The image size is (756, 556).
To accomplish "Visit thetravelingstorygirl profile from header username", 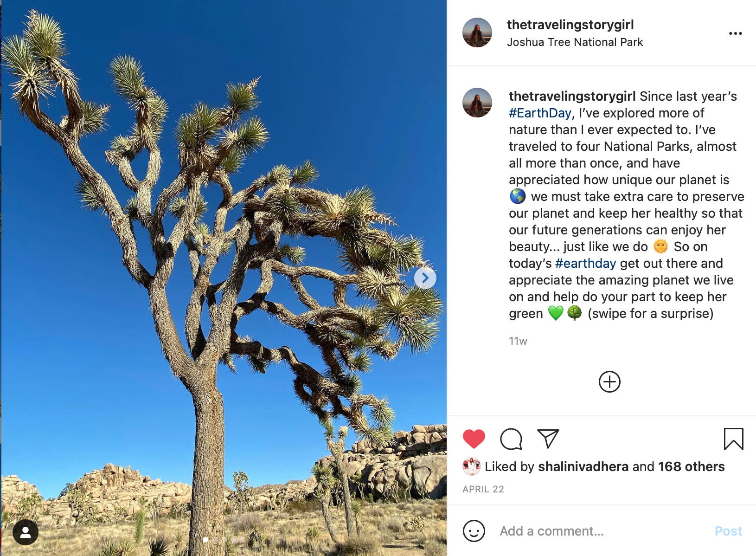I will (570, 25).
